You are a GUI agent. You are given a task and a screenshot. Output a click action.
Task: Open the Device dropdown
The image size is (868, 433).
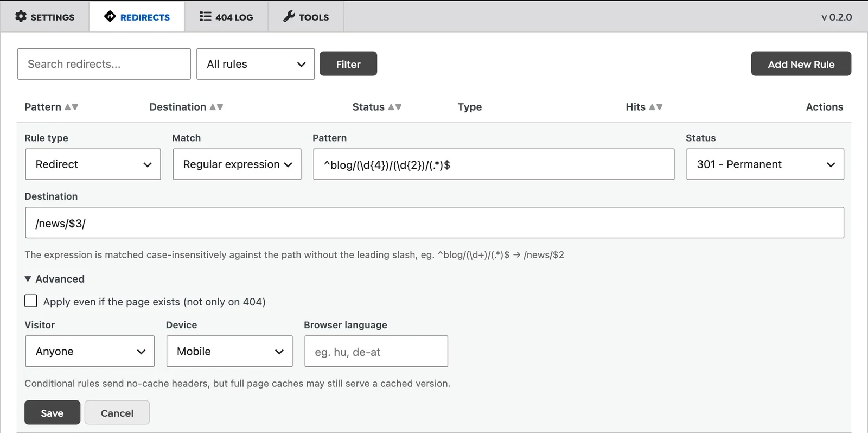tap(229, 351)
